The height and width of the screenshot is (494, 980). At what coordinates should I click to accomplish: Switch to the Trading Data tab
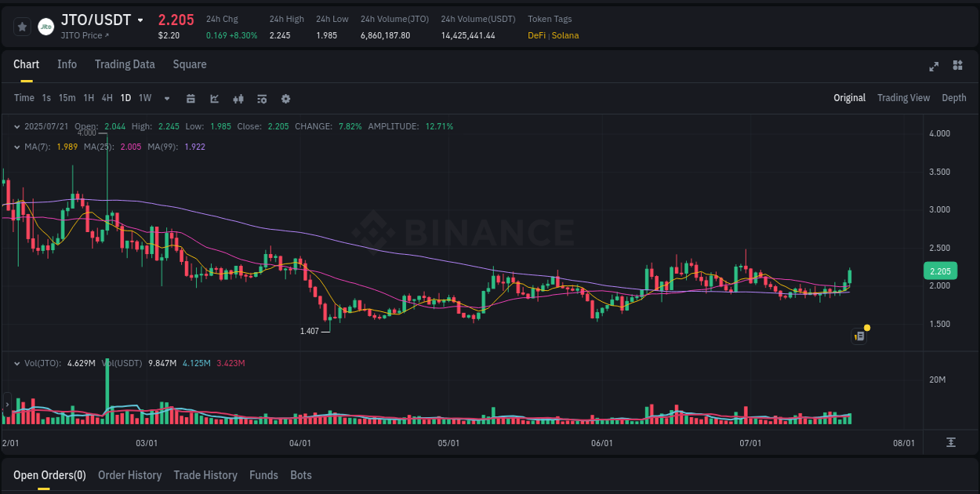(125, 64)
